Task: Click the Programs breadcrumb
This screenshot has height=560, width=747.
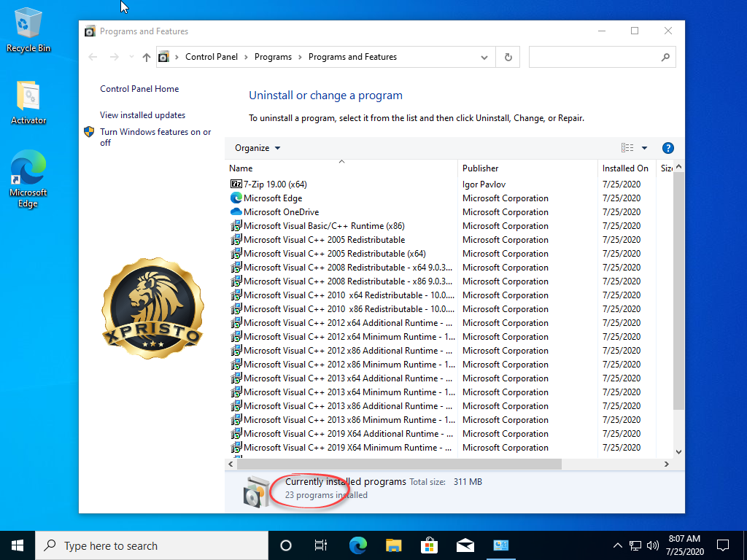Action: pos(273,57)
